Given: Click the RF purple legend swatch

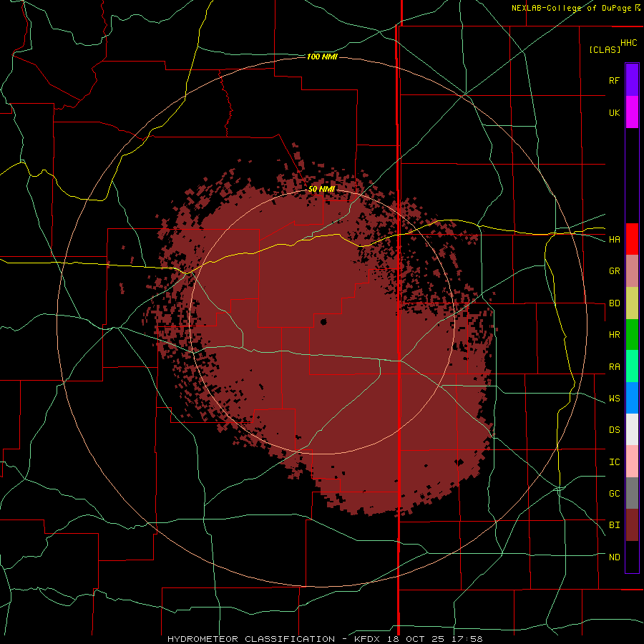Looking at the screenshot, I should (x=632, y=80).
